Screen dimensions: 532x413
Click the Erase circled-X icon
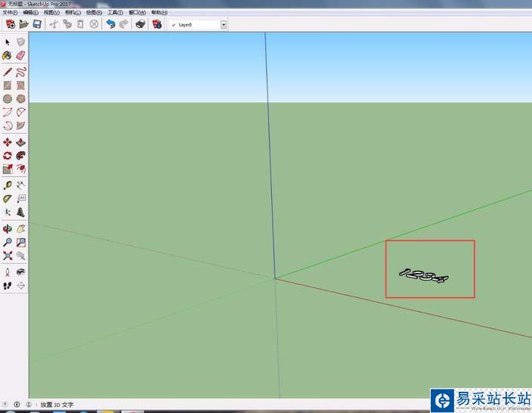[x=94, y=24]
